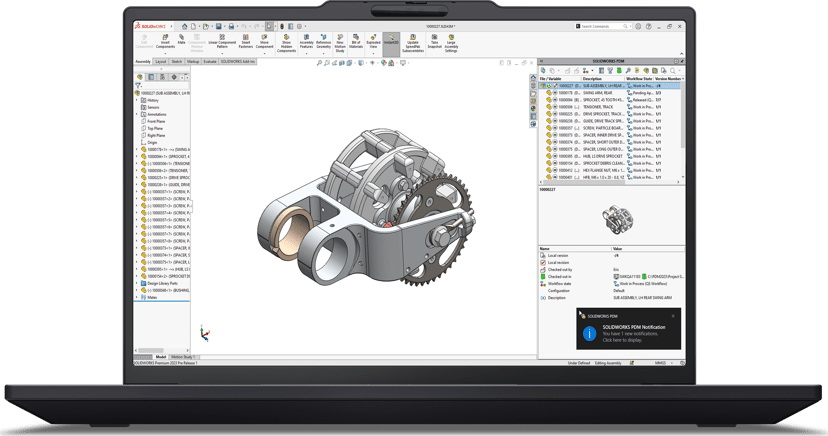Open the Exploded View dropdown arrow
The height and width of the screenshot is (436, 828).
pyautogui.click(x=373, y=53)
